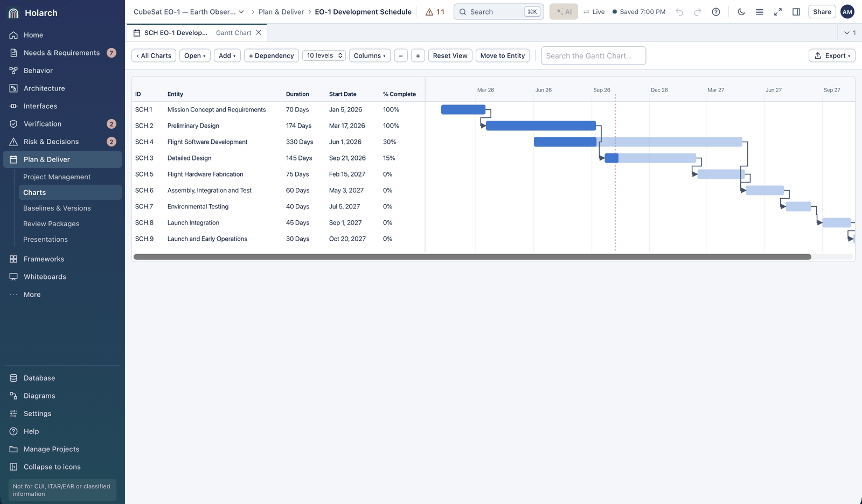
Task: Toggle the side panel layout icon
Action: coord(796,12)
